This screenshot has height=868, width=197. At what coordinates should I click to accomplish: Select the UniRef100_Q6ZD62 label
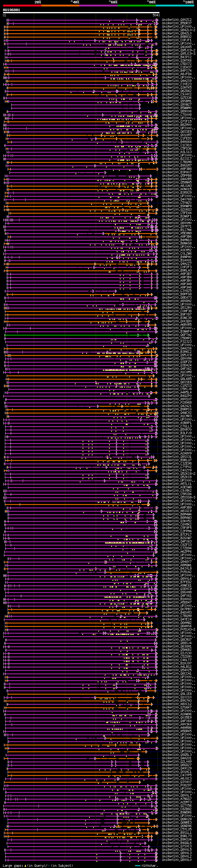pyautogui.click(x=177, y=91)
